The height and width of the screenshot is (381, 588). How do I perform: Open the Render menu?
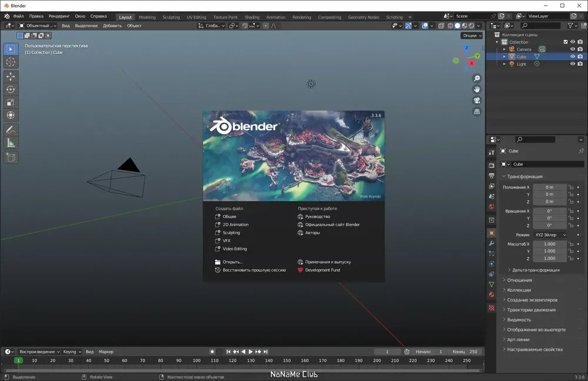point(59,16)
